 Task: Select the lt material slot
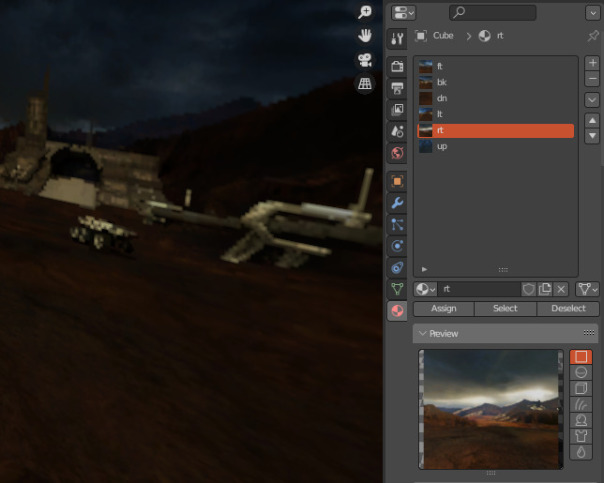click(496, 114)
